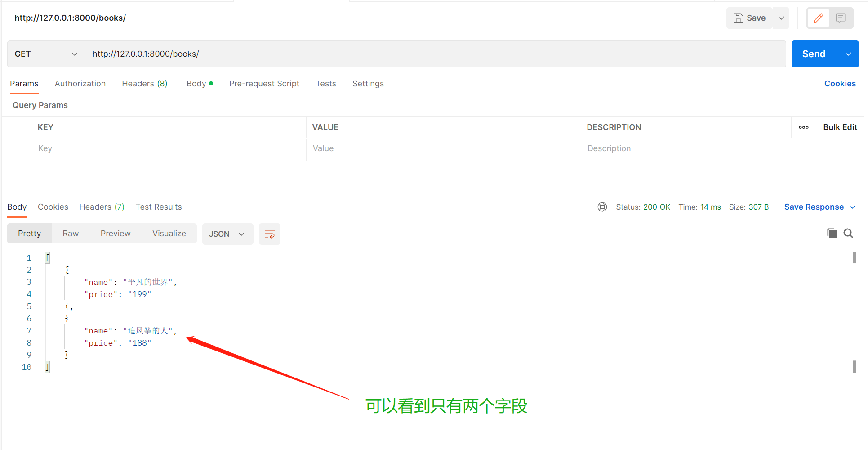Select the Pretty view
The height and width of the screenshot is (450, 868).
point(30,234)
